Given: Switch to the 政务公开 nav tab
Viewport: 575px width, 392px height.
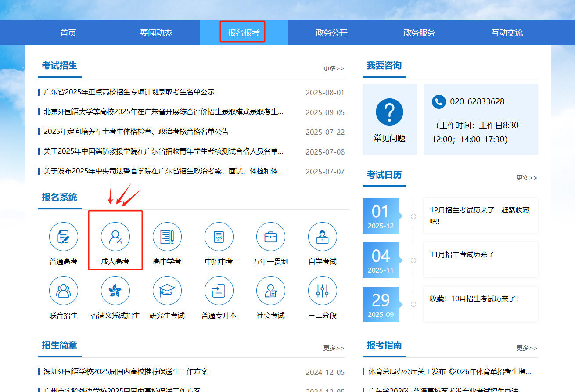Looking at the screenshot, I should coord(331,33).
